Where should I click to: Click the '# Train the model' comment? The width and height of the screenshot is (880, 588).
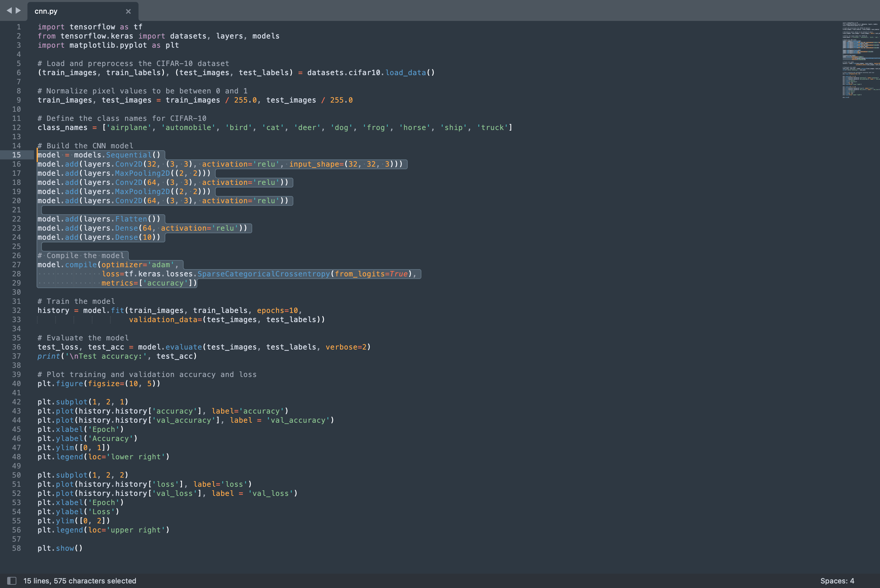point(76,302)
